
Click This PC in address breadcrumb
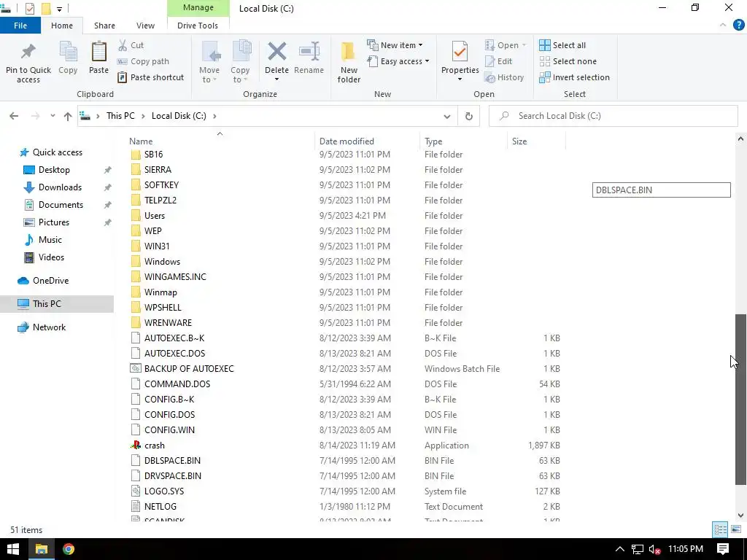coord(120,116)
